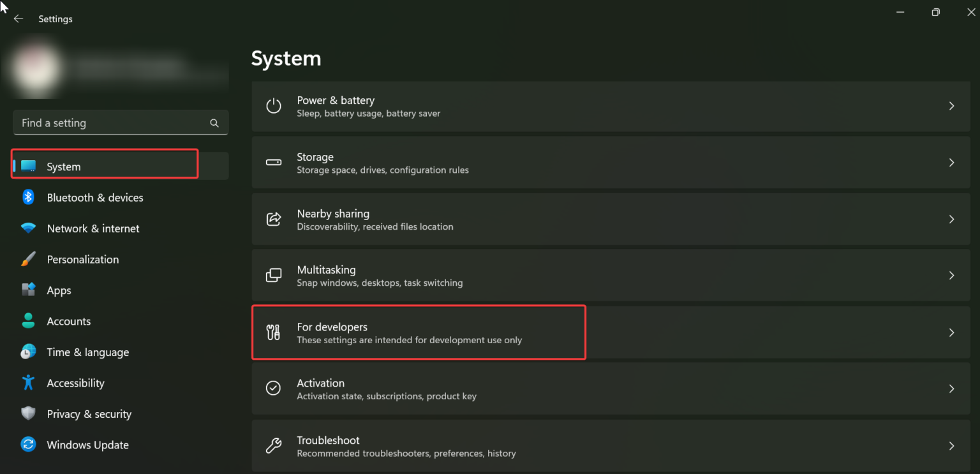Expand the Activation row chevron

tap(951, 389)
